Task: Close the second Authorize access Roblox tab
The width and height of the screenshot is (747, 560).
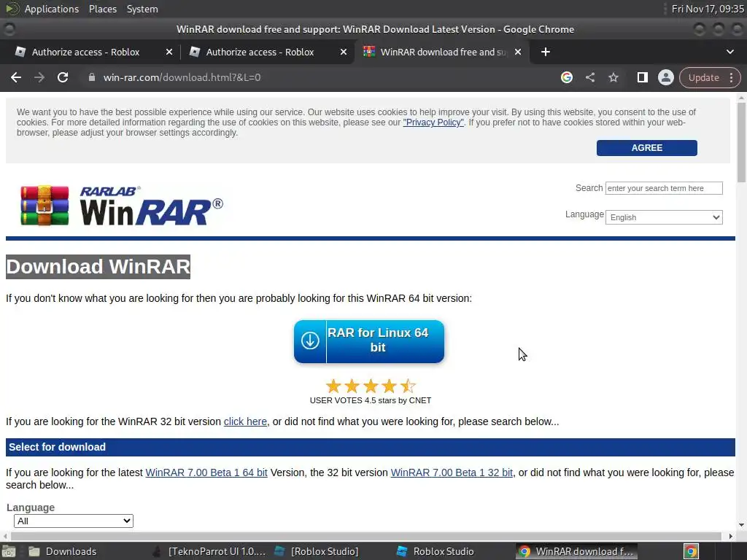Action: [x=344, y=52]
